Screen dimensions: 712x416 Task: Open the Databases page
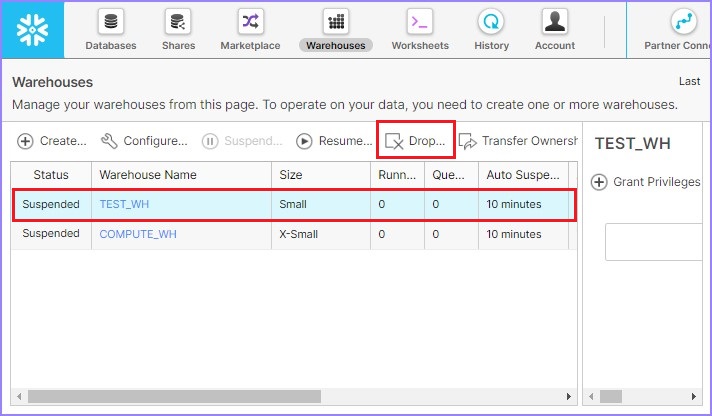(x=111, y=30)
